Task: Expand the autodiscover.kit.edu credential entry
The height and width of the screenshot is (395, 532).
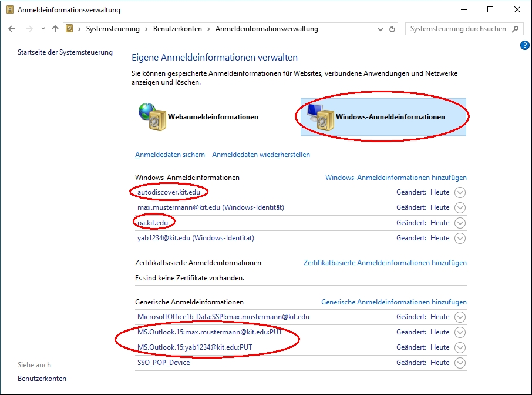Action: [460, 192]
